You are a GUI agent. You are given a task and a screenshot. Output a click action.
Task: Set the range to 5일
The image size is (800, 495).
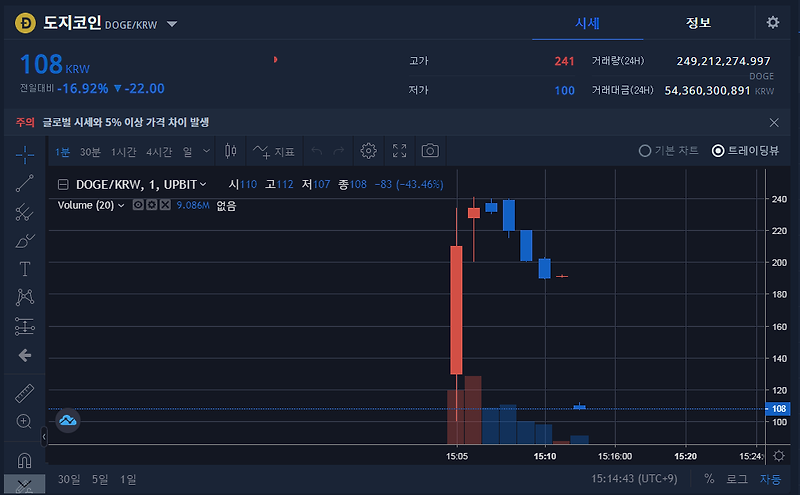coord(100,479)
